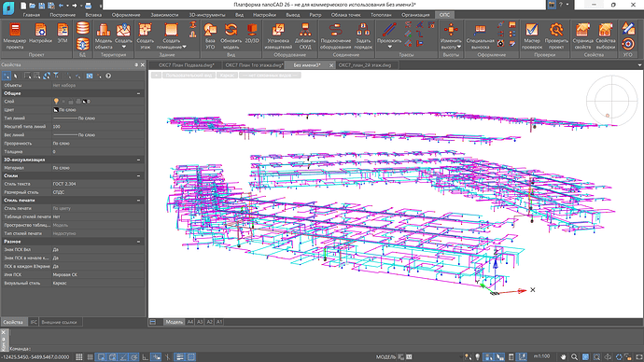Switch to ОКС7 План Подвала.dwg tab
Screen dimensions: 644x362
187,65
